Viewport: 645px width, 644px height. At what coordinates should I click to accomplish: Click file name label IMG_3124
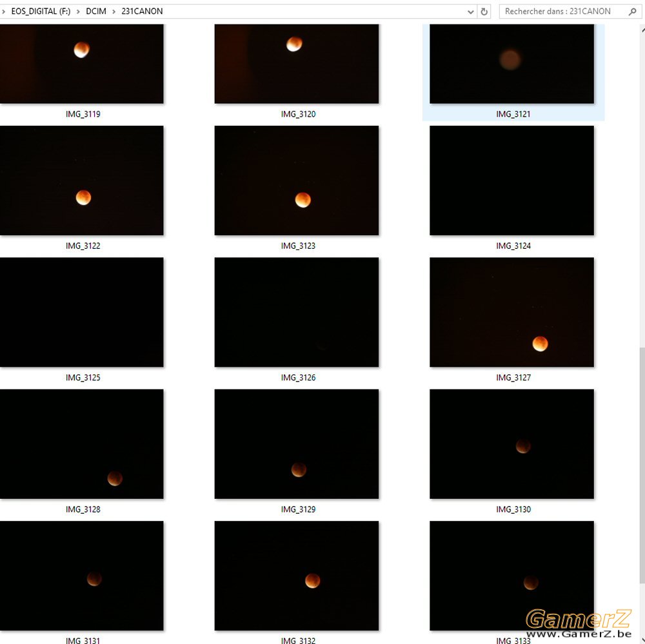tap(513, 246)
